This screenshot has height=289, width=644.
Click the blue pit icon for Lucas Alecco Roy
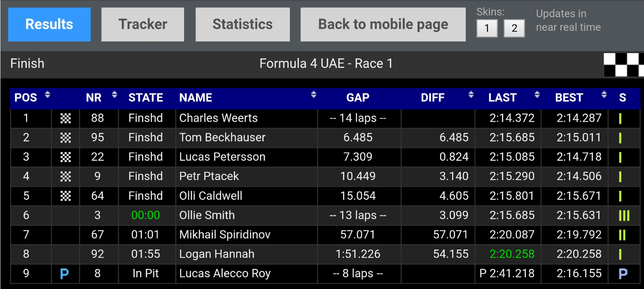[64, 274]
